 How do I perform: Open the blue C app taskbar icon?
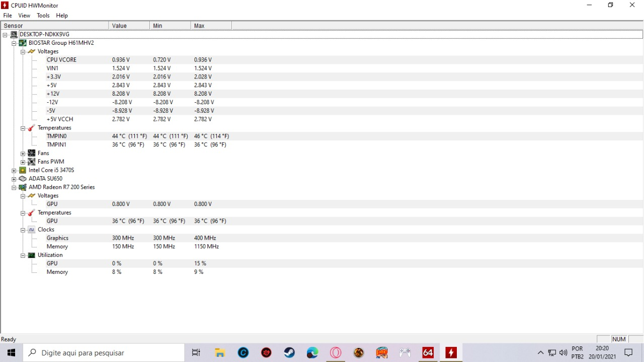click(243, 353)
